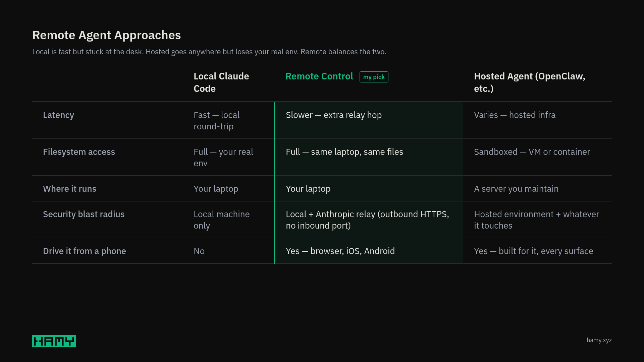
Task: Click "Your laptop" under Remote Control
Action: (308, 189)
